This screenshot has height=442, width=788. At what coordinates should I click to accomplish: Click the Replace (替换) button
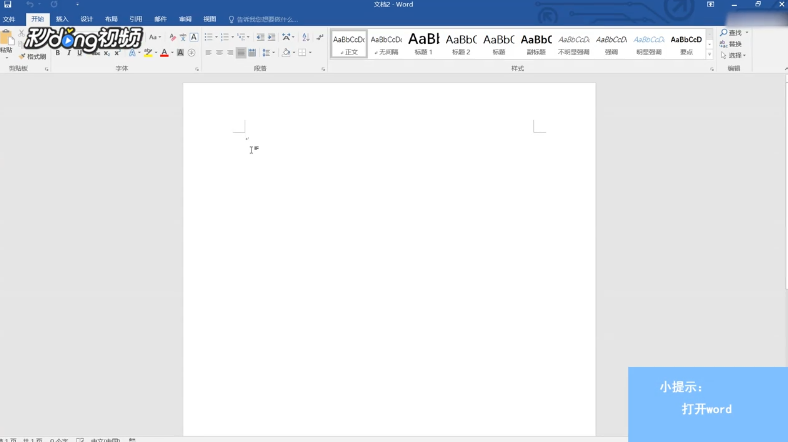731,44
